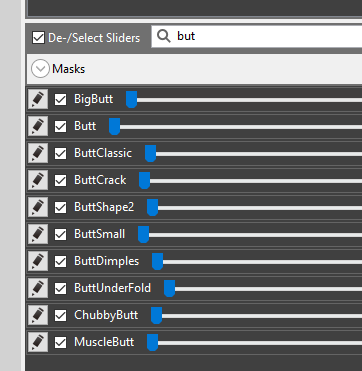Uncheck the Butt slider checkbox
The image size is (362, 371).
click(60, 126)
